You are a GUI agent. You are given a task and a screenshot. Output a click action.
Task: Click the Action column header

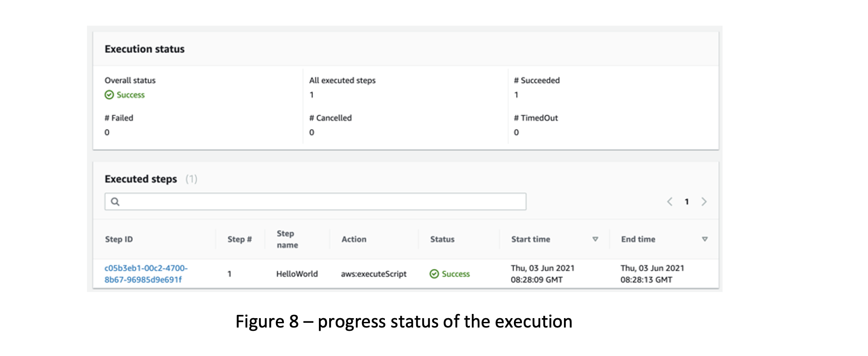point(354,239)
